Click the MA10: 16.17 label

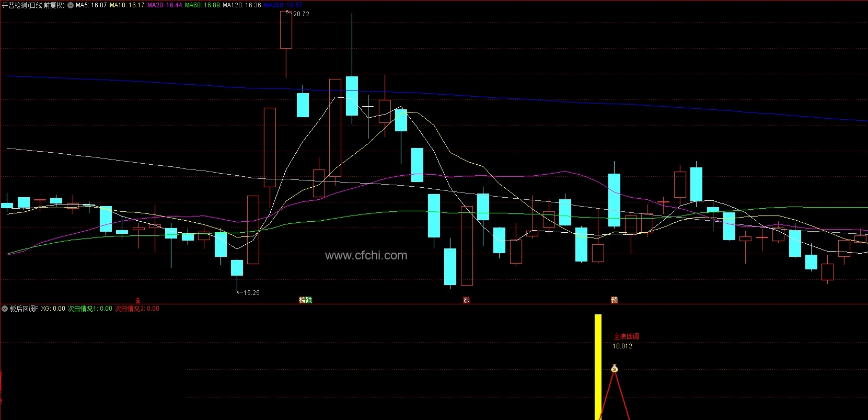[x=127, y=5]
